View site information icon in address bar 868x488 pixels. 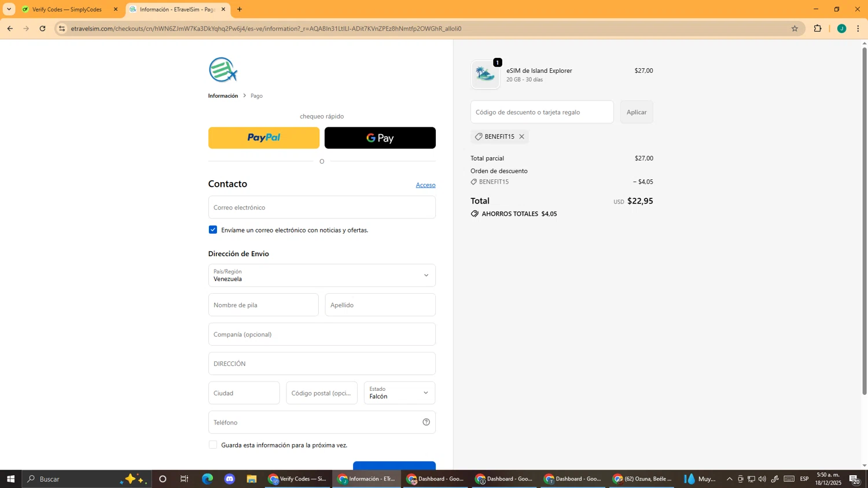[62, 28]
